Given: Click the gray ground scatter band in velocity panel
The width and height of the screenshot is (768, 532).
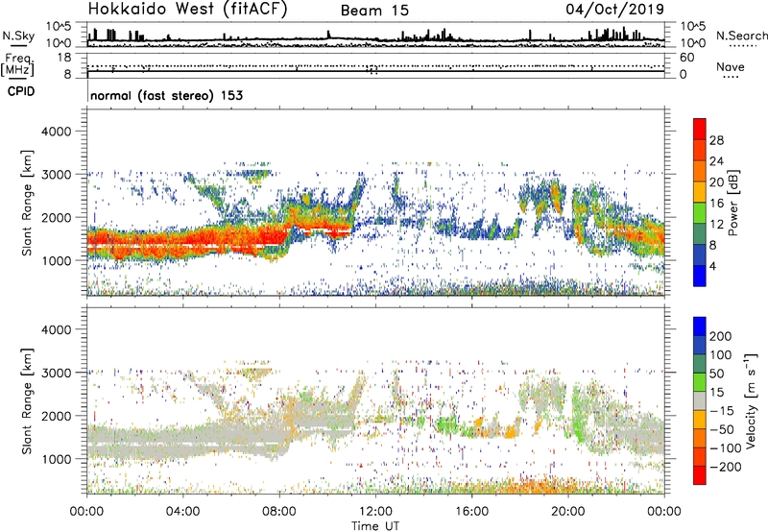Looking at the screenshot, I should [x=186, y=441].
